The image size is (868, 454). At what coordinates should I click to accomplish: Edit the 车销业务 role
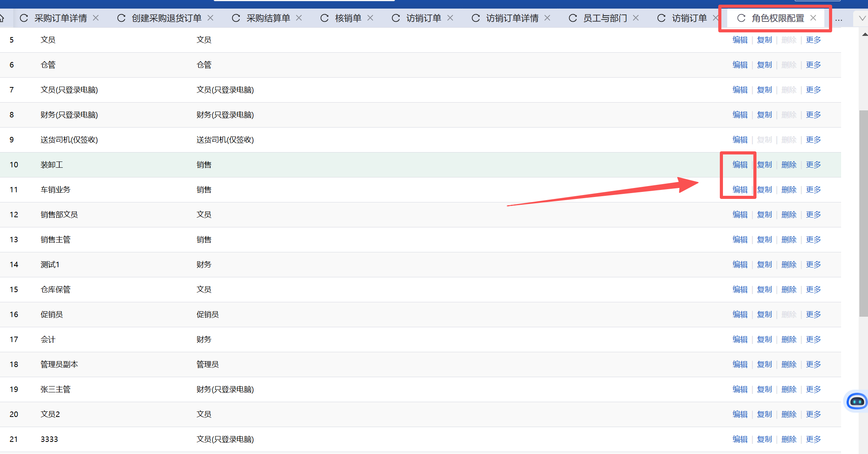click(740, 190)
